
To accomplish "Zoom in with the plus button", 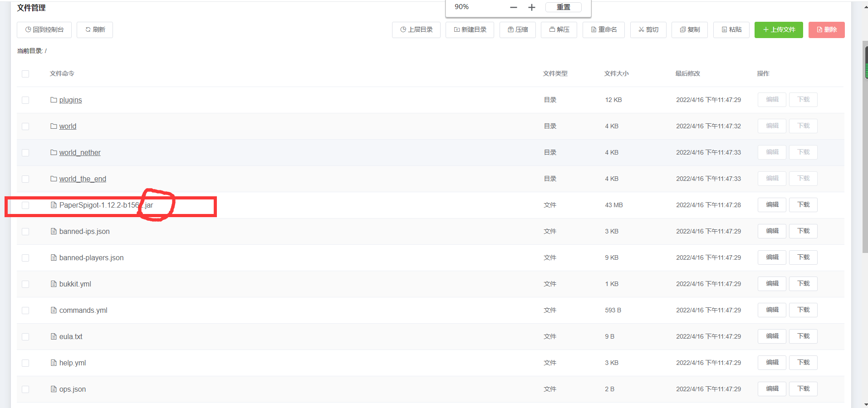I will coord(532,7).
